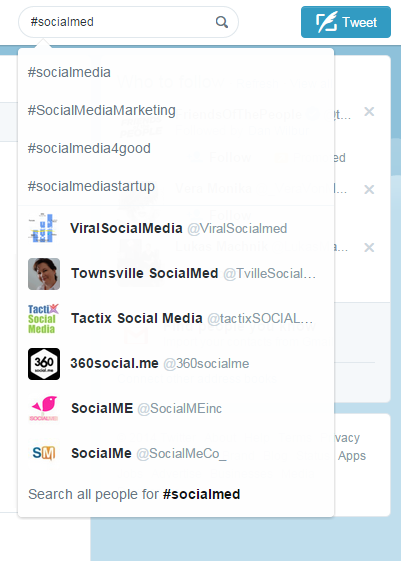The width and height of the screenshot is (401, 561).
Task: Click Townsville SocialMed profile photo
Action: pos(44,274)
